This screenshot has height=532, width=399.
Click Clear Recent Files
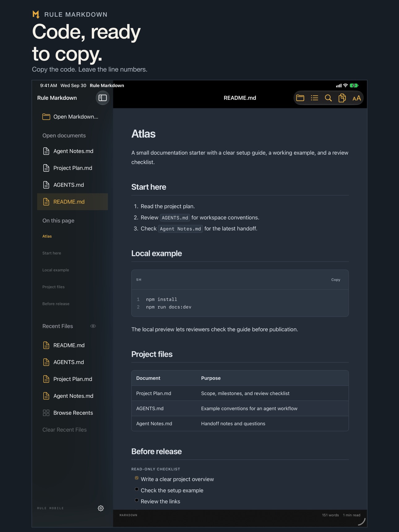pyautogui.click(x=64, y=430)
